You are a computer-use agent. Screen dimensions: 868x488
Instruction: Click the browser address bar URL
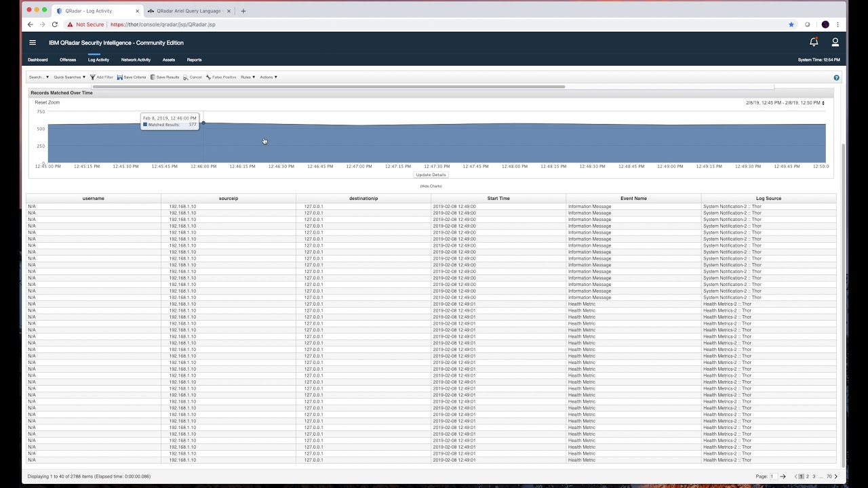point(163,24)
